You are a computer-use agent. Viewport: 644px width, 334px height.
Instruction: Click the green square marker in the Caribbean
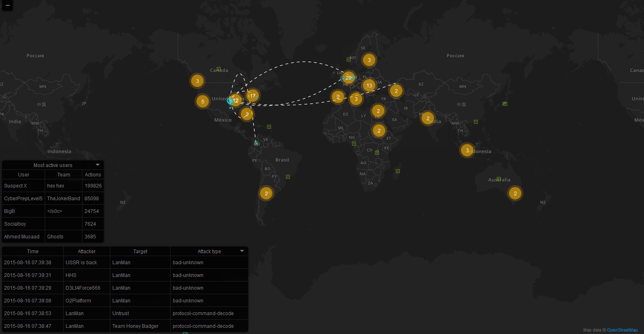(269, 127)
